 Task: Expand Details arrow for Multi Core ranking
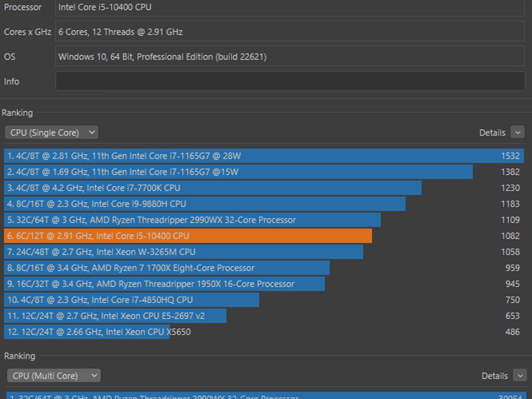520,376
